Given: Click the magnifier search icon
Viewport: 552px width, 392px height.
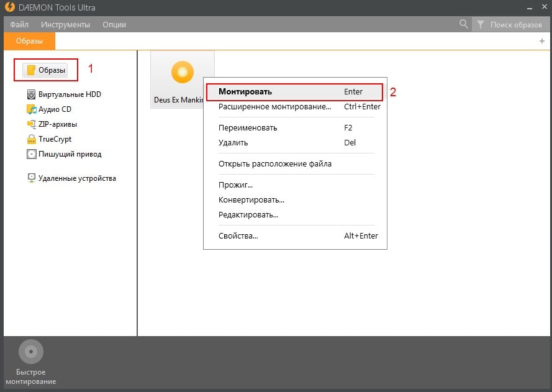Looking at the screenshot, I should [x=463, y=24].
